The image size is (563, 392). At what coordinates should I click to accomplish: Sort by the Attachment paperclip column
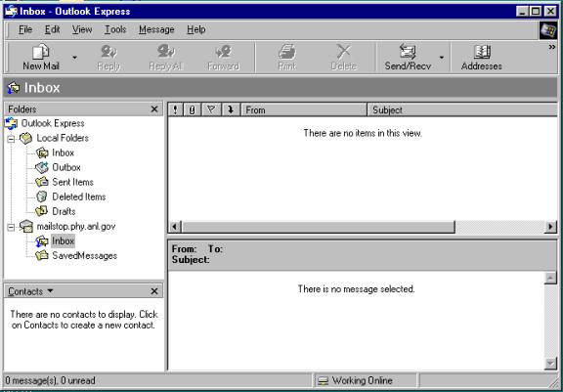[x=193, y=109]
